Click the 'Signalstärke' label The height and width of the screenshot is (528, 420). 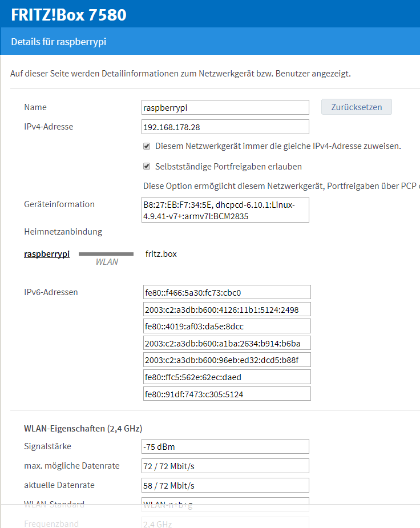tap(47, 446)
